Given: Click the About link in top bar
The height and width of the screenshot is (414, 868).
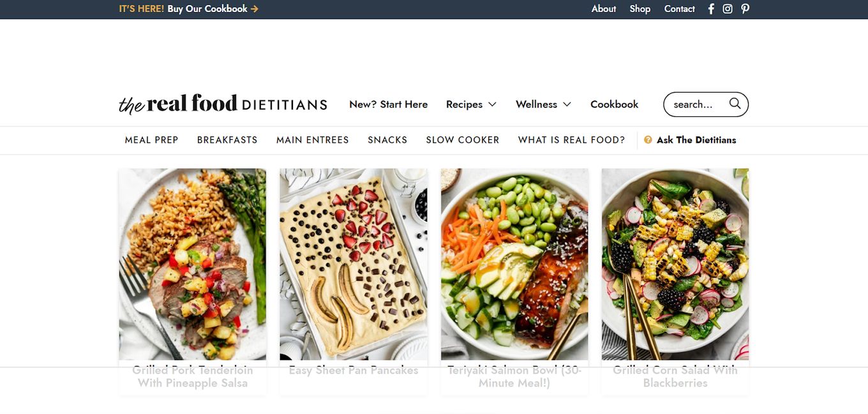Looking at the screenshot, I should (x=604, y=9).
